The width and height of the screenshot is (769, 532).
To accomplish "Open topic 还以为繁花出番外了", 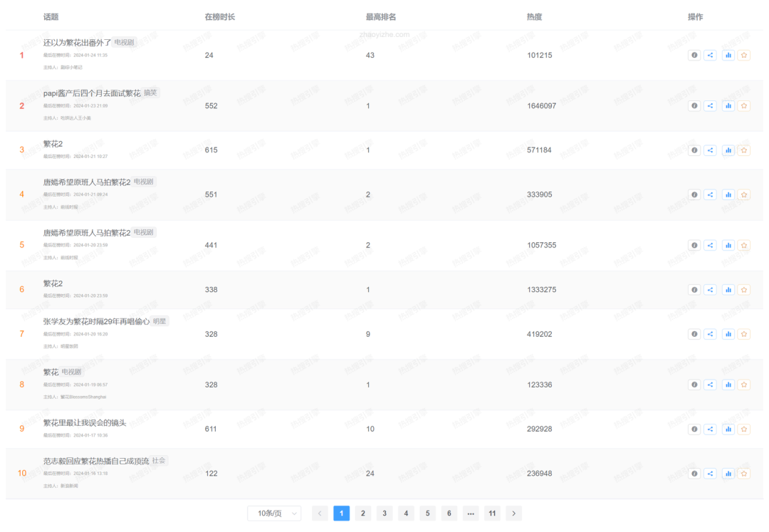I will [77, 43].
